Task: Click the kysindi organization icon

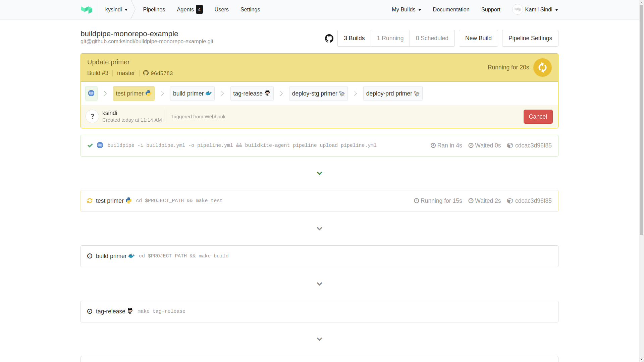Action: (87, 9)
